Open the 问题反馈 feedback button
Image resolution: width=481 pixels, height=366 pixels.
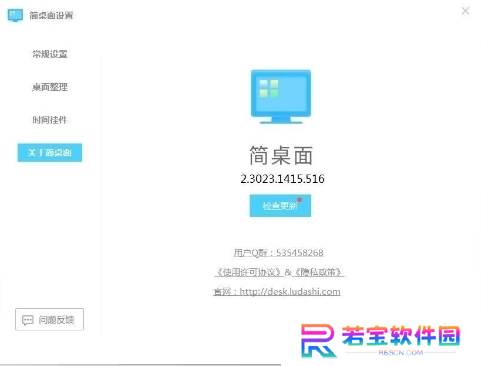pos(49,320)
